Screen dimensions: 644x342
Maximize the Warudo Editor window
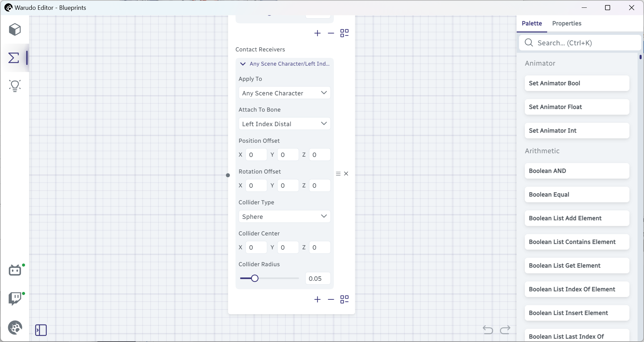(608, 7)
